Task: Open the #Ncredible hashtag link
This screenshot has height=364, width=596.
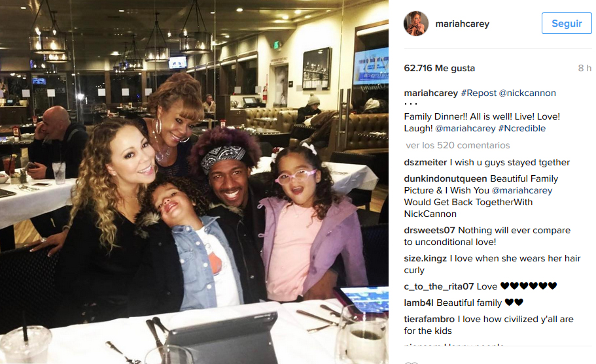Action: pos(522,128)
